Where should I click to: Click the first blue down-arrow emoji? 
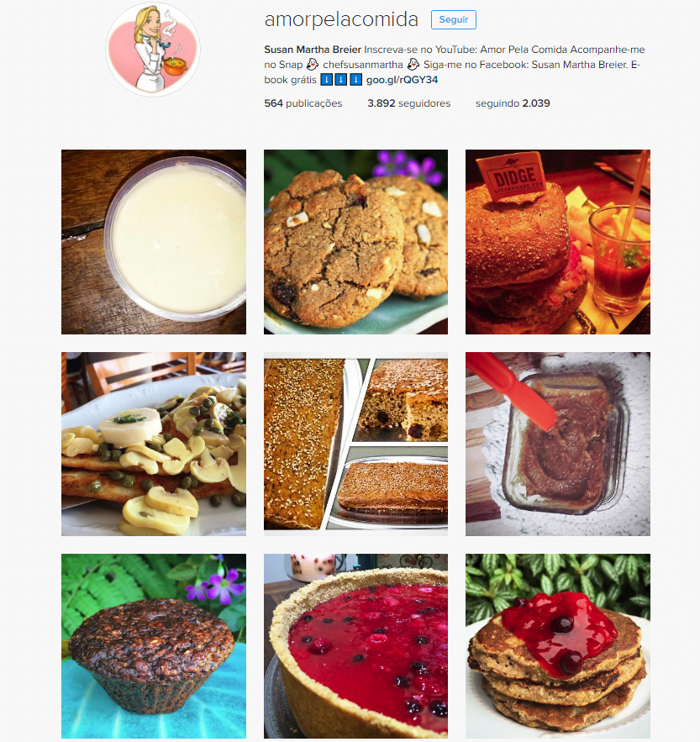click(327, 80)
